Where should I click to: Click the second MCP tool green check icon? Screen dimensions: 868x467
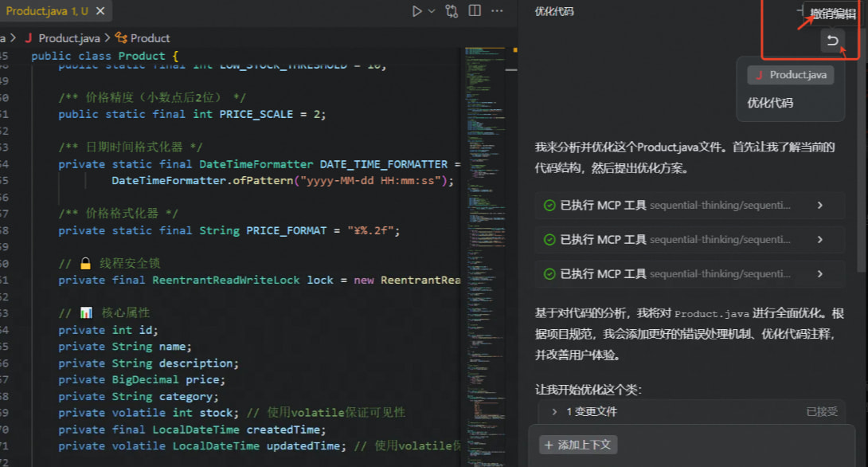click(549, 240)
